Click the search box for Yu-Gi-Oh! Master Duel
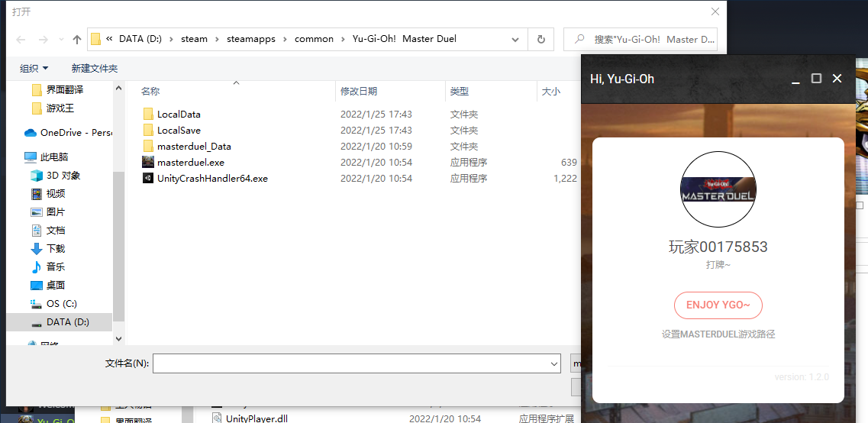The height and width of the screenshot is (423, 868). coord(641,39)
